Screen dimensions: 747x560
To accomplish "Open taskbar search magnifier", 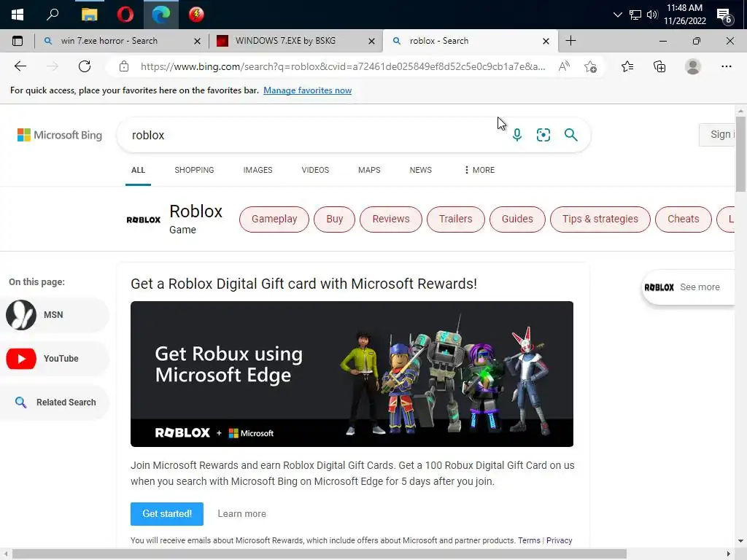I will click(53, 15).
